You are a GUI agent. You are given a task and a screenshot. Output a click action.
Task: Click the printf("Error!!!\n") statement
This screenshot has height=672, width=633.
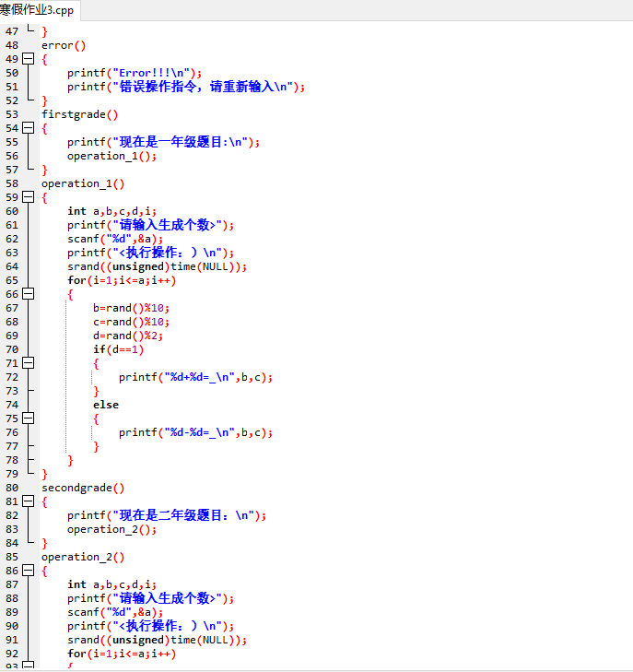click(135, 73)
